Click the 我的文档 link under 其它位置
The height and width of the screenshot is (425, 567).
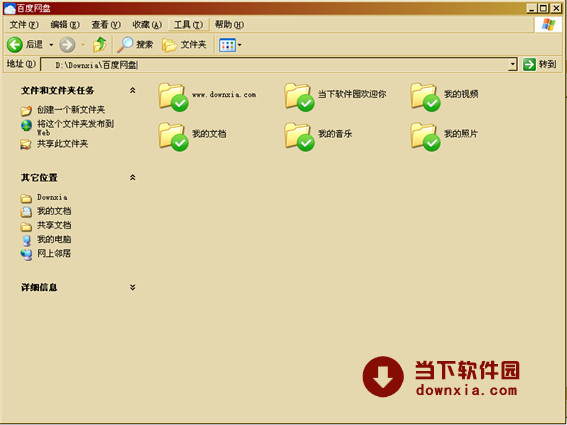[x=54, y=211]
